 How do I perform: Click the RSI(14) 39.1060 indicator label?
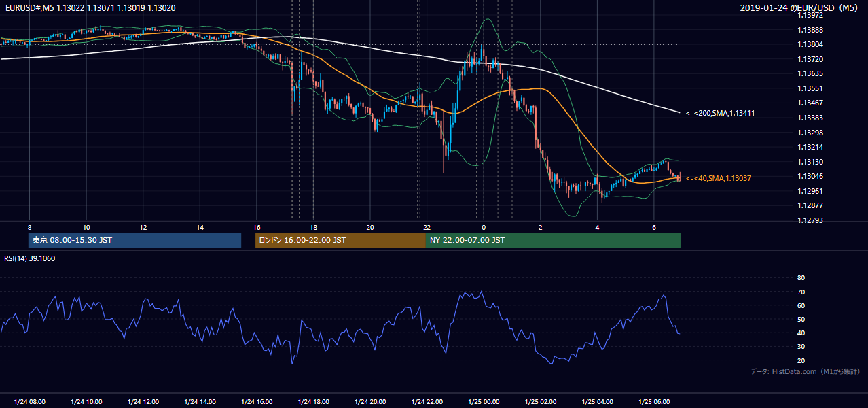coord(30,258)
